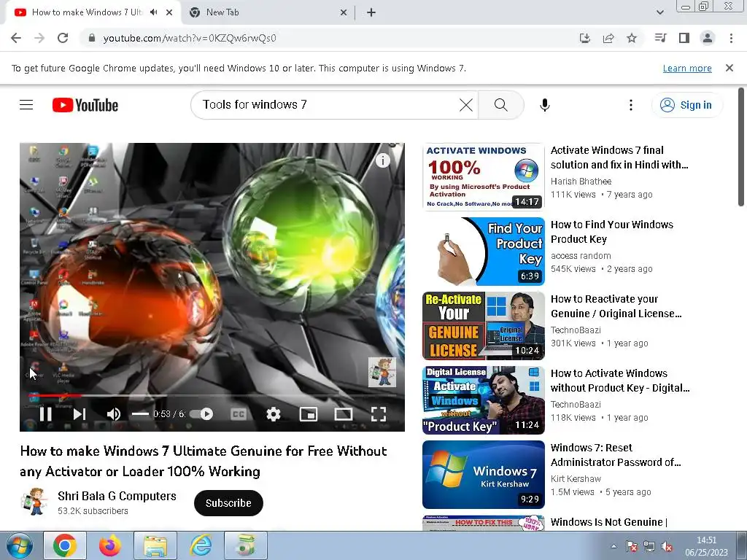Select the How to make Windows 7 tab
This screenshot has width=747, height=560.
86,12
